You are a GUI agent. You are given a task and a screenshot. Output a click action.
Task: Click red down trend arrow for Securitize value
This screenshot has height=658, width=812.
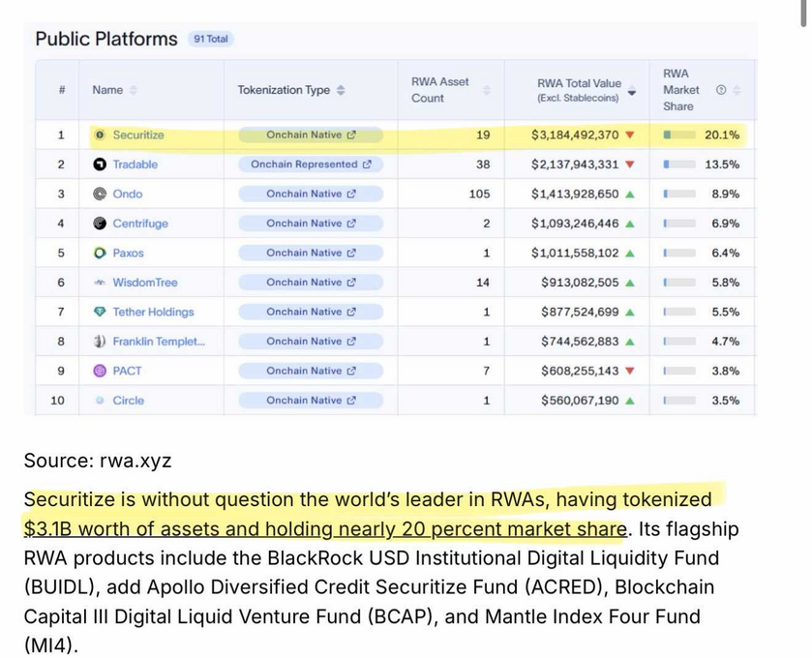point(630,135)
